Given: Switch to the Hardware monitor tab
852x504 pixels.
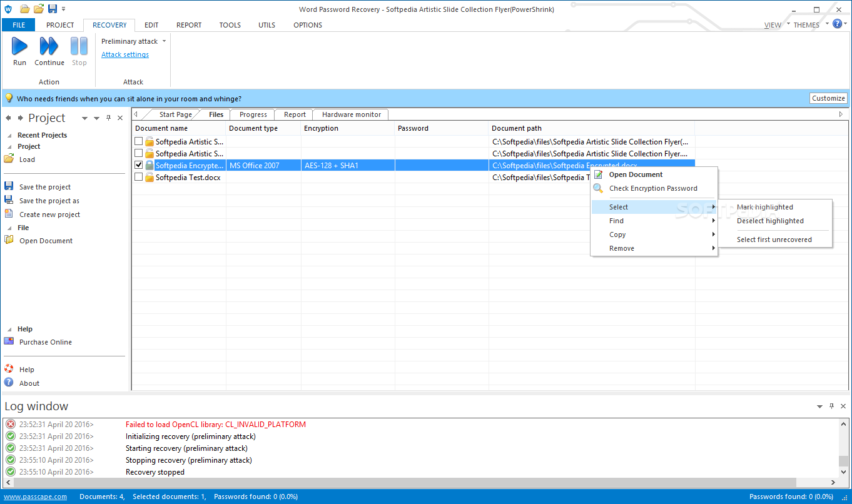Looking at the screenshot, I should tap(352, 114).
